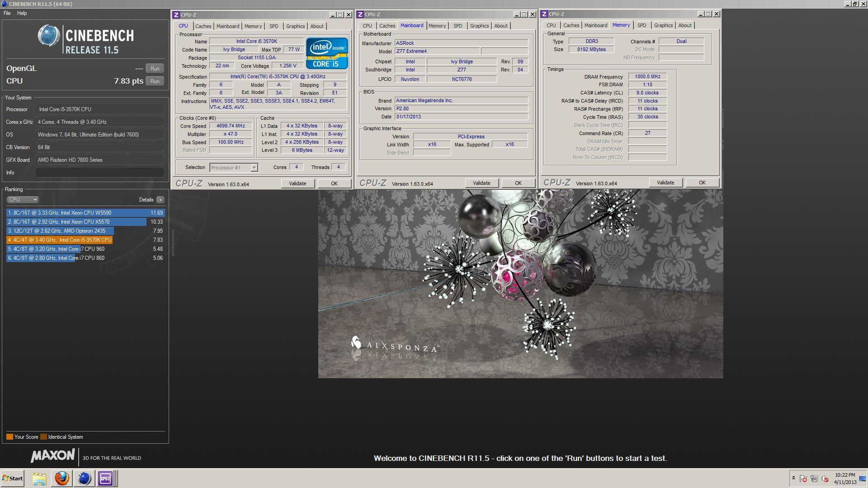Click the Your Score orange legend swatch
The width and height of the screenshot is (868, 488).
9,437
